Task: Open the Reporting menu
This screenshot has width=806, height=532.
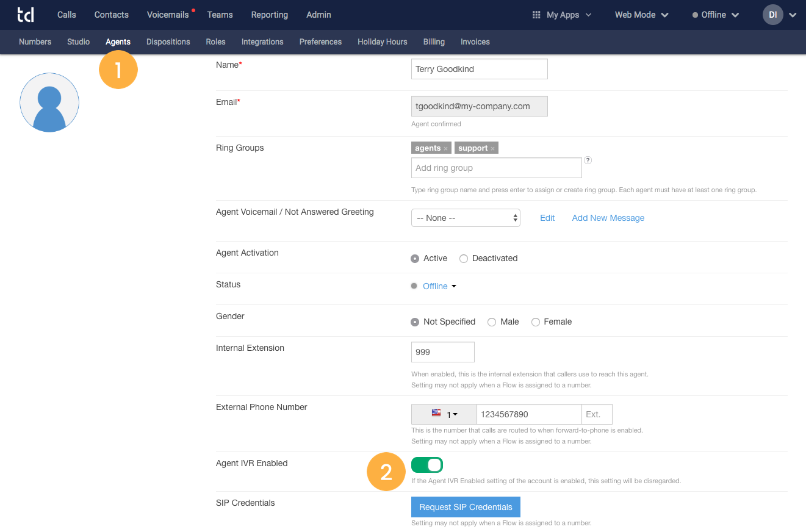Action: tap(270, 15)
